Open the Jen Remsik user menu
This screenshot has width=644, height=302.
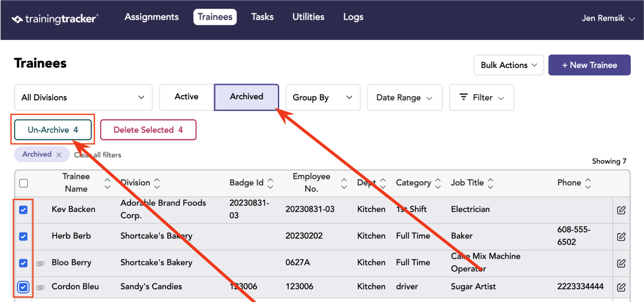[x=608, y=18]
